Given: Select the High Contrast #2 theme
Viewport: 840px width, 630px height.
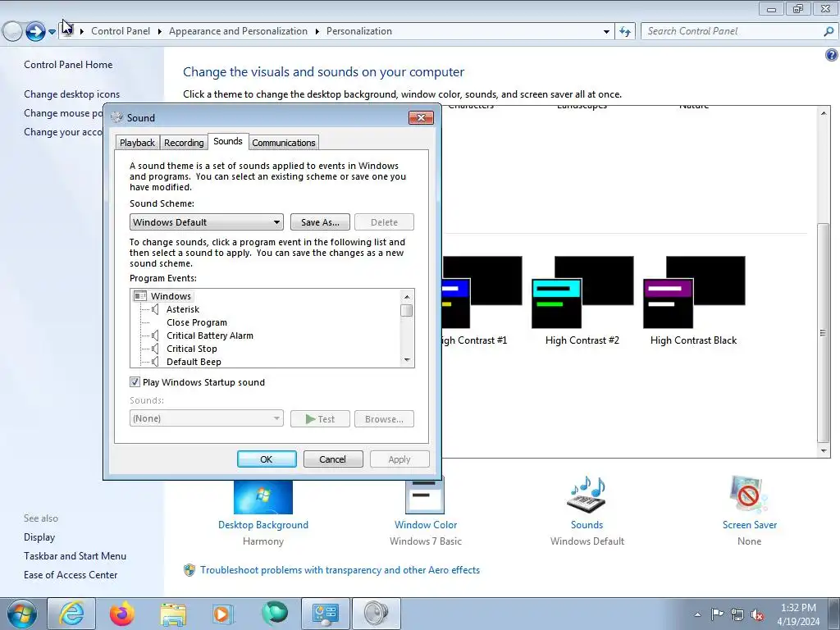Looking at the screenshot, I should pos(582,301).
